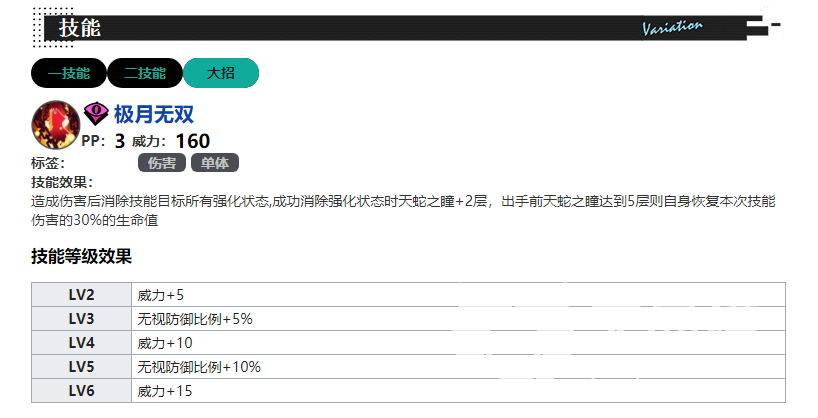Click the round 极月无双 skill icon
Image resolution: width=818 pixels, height=418 pixels.
[55, 125]
